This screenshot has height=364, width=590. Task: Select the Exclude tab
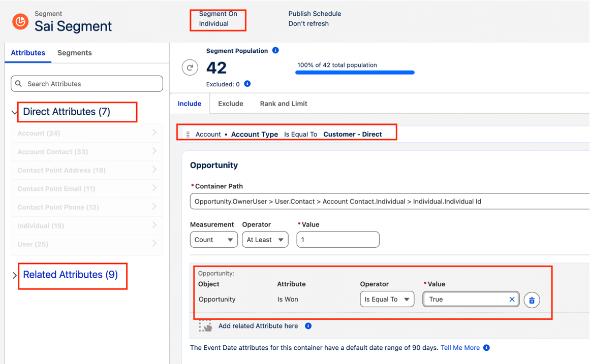point(231,104)
